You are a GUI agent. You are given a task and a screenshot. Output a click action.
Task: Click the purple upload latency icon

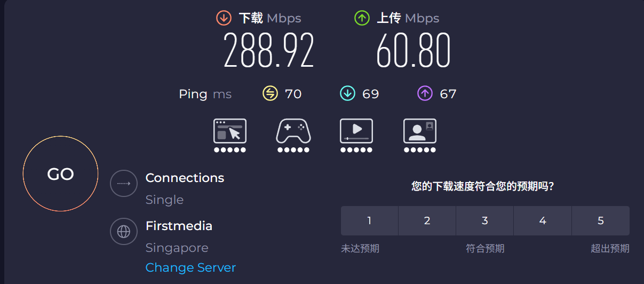tap(425, 94)
